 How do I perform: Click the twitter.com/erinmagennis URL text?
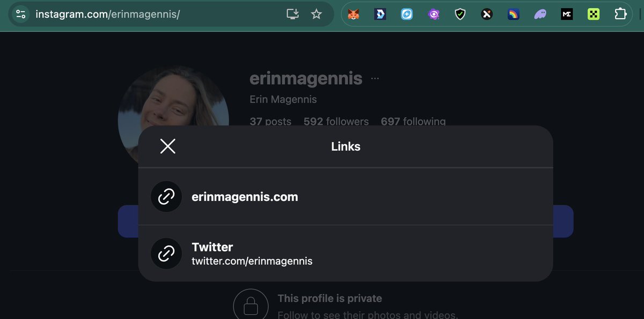[x=252, y=262]
